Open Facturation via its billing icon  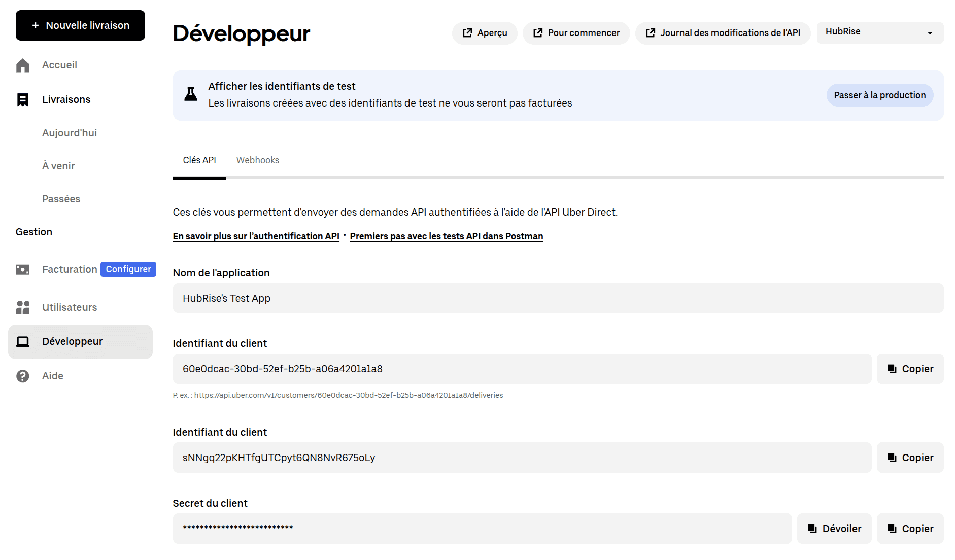coord(22,269)
